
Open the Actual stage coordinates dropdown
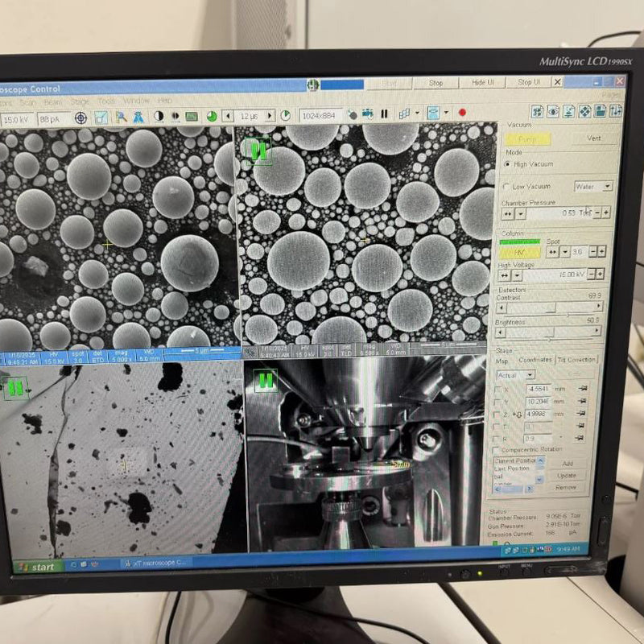515,375
